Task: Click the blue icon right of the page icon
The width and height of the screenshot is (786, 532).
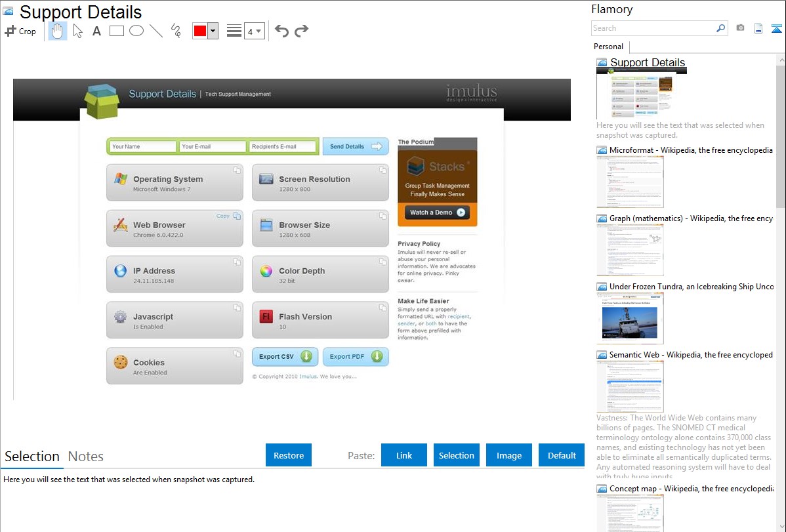Action: point(776,28)
